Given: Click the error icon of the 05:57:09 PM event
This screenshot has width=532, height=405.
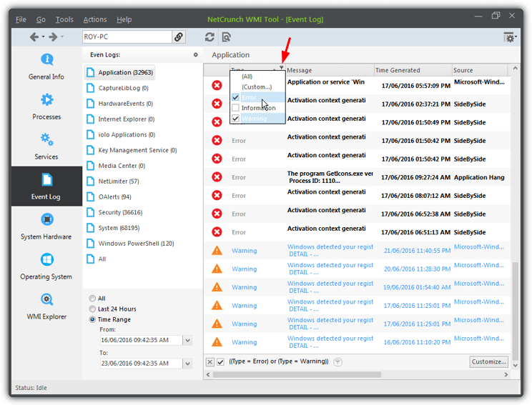Looking at the screenshot, I should click(x=217, y=85).
